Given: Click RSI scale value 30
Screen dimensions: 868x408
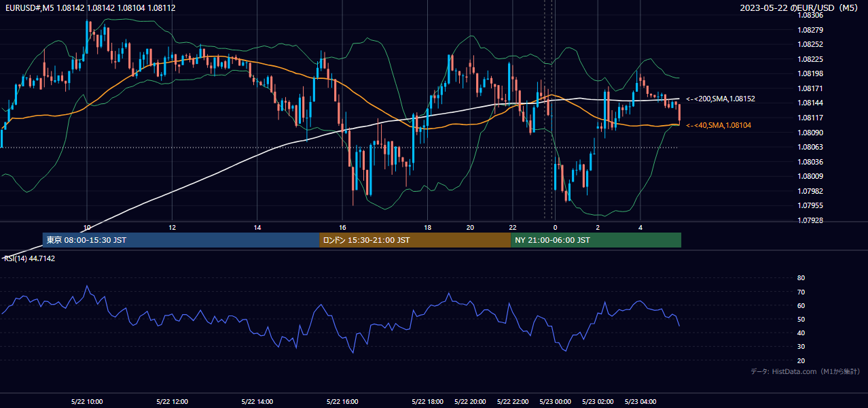Looking at the screenshot, I should [801, 347].
